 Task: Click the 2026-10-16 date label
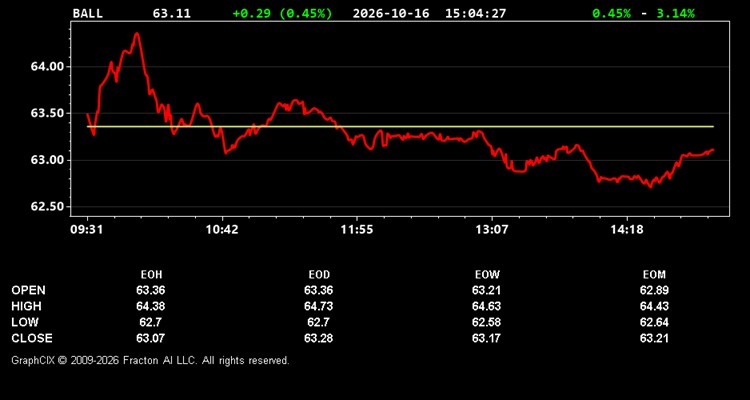[x=391, y=13]
